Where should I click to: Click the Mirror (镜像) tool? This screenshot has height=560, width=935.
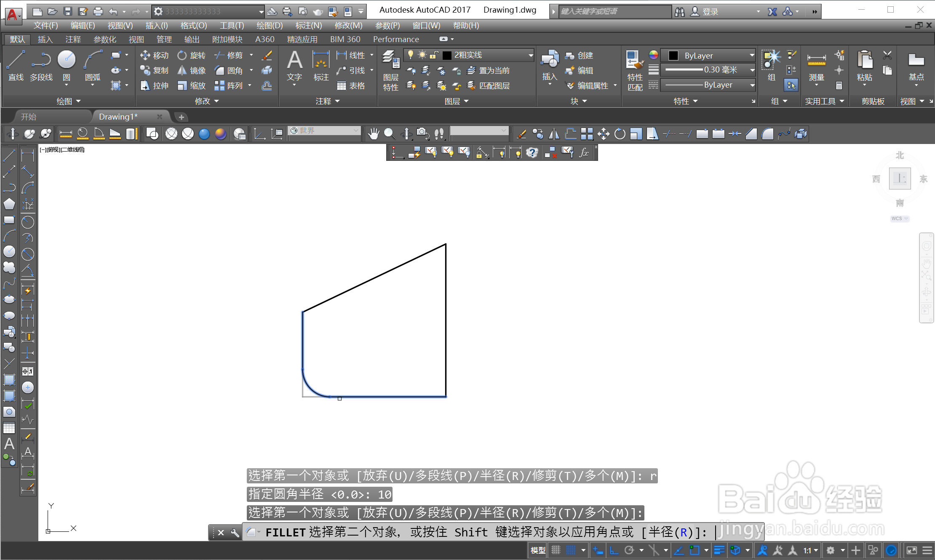(192, 70)
